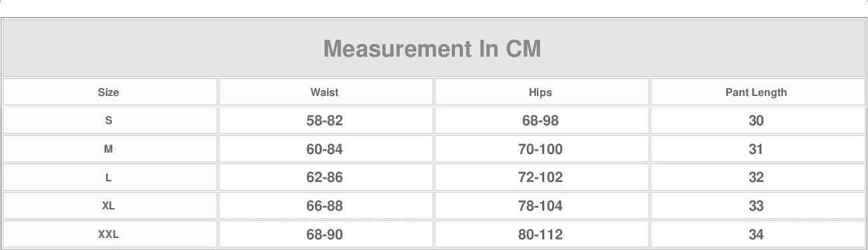Screen dimensions: 868x250
Task: Select waist value 68-90
Action: click(324, 235)
